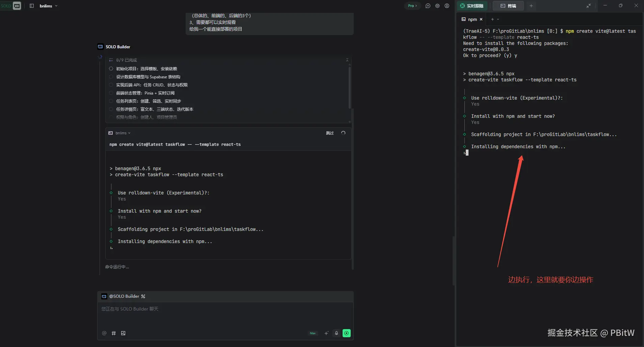Screen dimensions: 644x347
Task: Select the 实时跟随 tab
Action: click(x=472, y=6)
